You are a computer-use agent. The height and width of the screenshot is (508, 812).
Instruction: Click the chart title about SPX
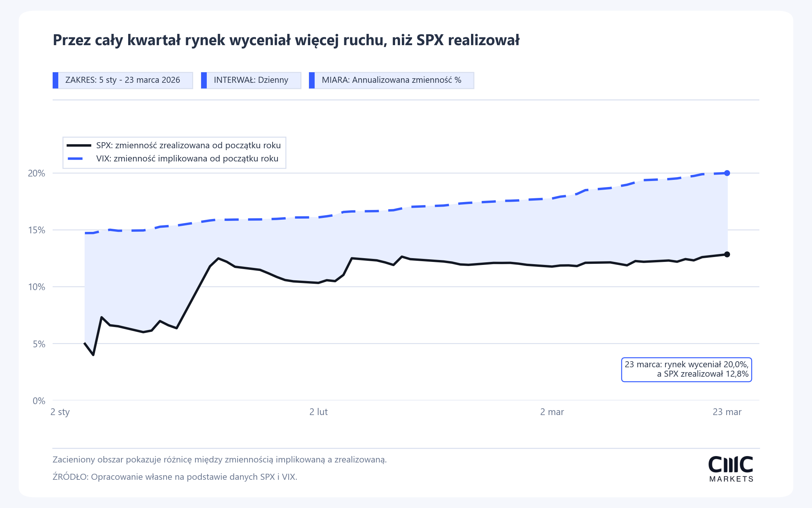(286, 40)
